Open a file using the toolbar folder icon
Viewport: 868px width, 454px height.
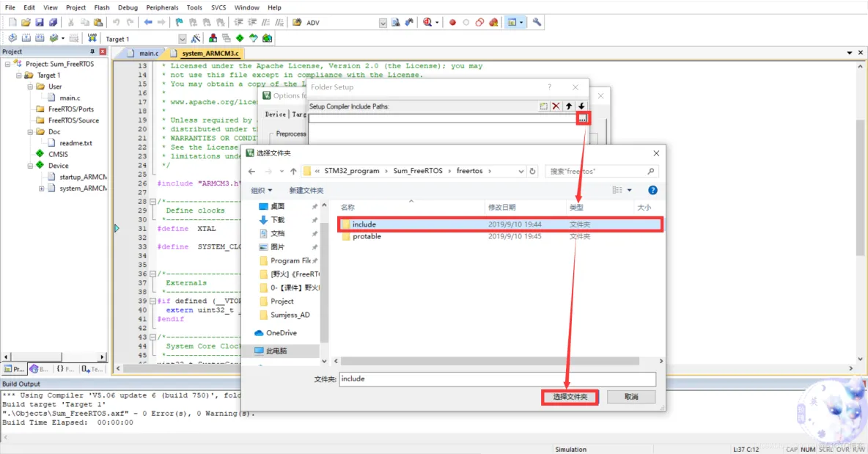[26, 23]
